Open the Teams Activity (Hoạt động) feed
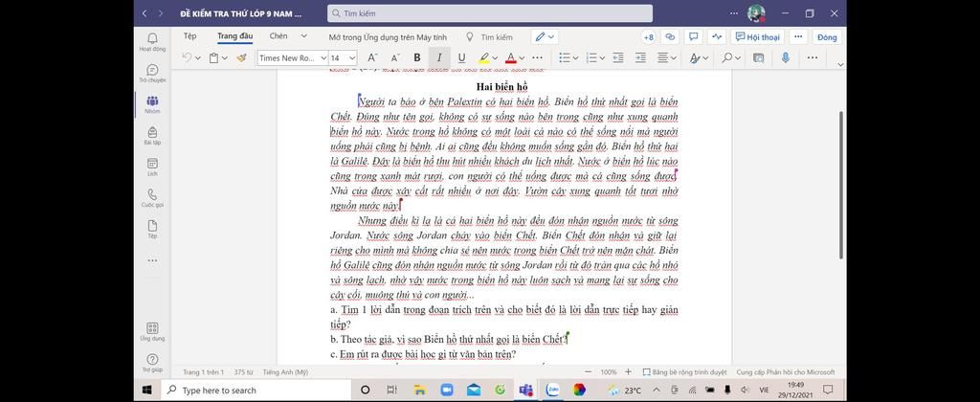The height and width of the screenshot is (402, 980). pyautogui.click(x=152, y=42)
